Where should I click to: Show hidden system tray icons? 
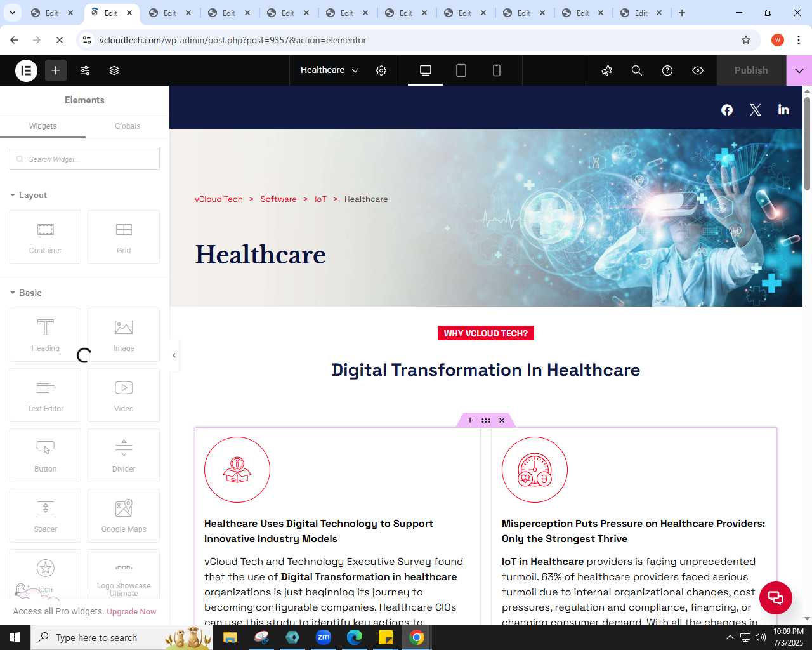[x=730, y=637]
